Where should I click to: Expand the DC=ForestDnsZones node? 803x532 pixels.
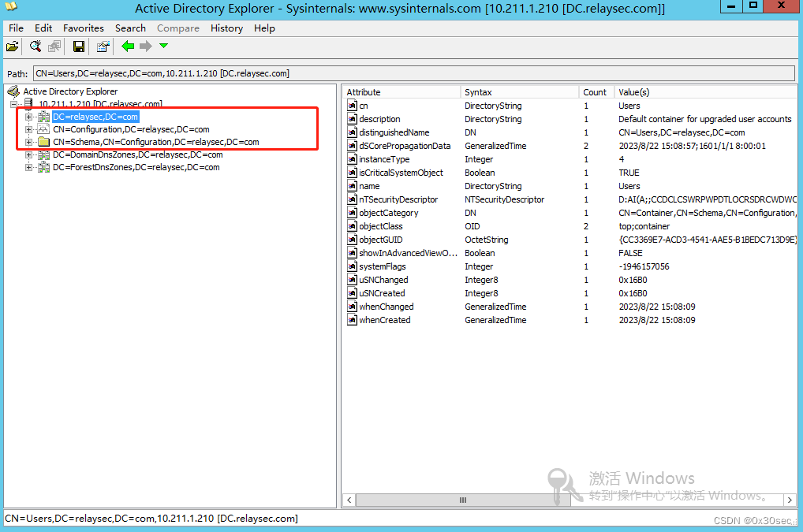pyautogui.click(x=28, y=167)
